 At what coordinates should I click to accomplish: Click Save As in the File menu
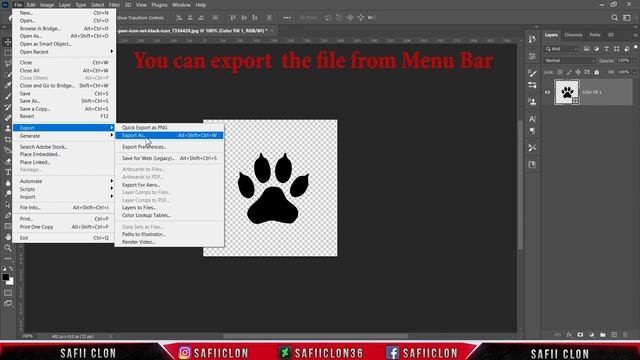point(64,101)
